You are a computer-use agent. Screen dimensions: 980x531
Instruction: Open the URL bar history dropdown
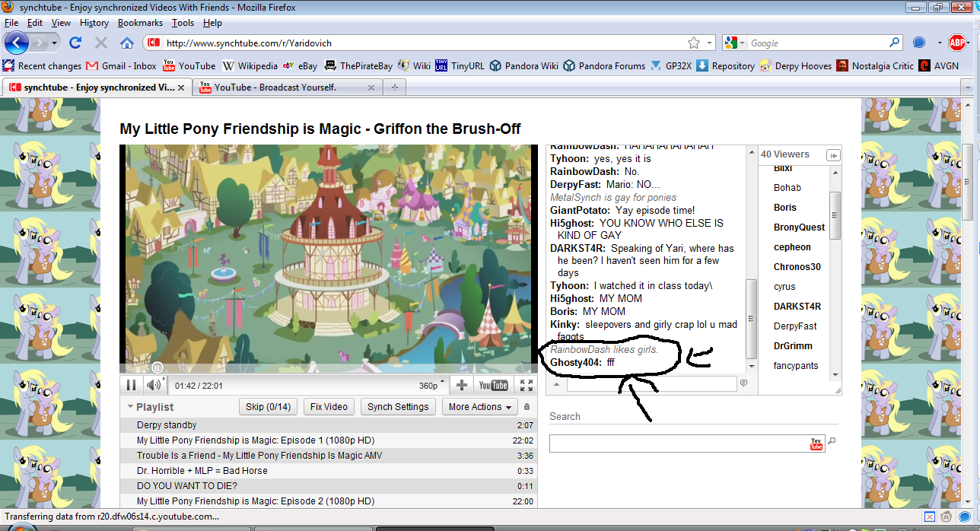709,43
